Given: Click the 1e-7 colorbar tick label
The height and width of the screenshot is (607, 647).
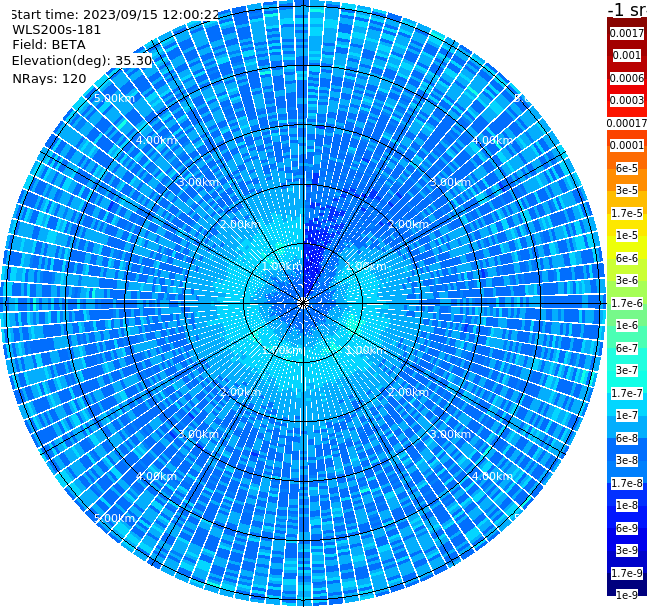Looking at the screenshot, I should coord(627,415).
